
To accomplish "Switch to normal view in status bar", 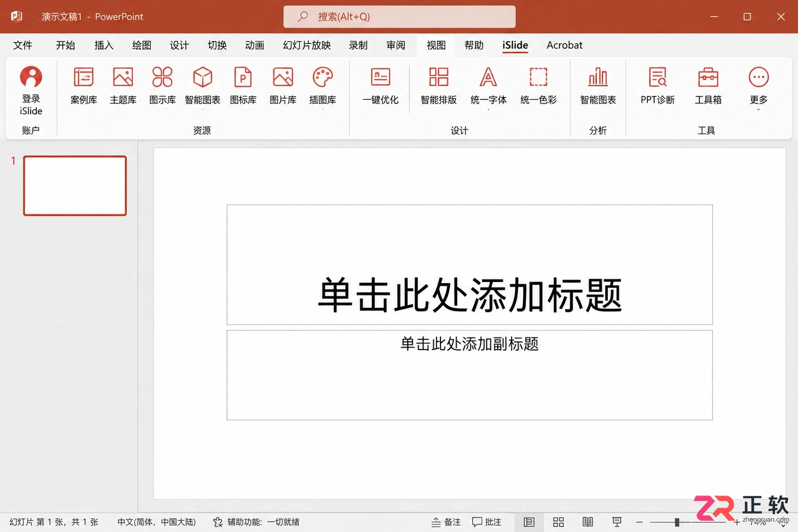I will [529, 522].
